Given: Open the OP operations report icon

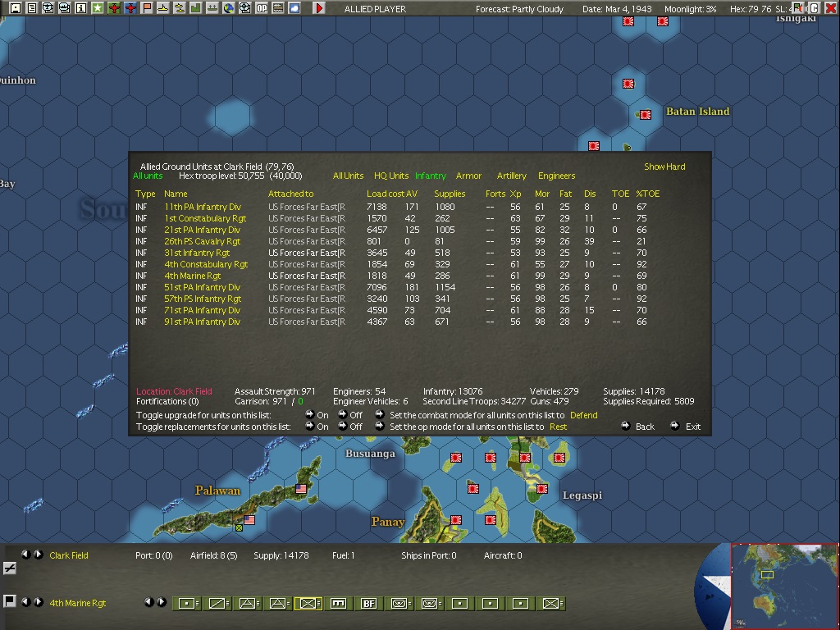Looking at the screenshot, I should 262,8.
